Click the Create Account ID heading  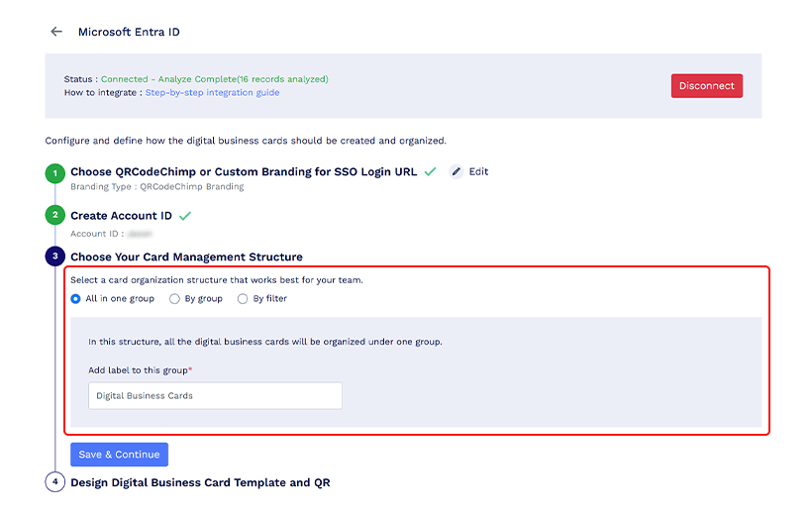coord(121,216)
